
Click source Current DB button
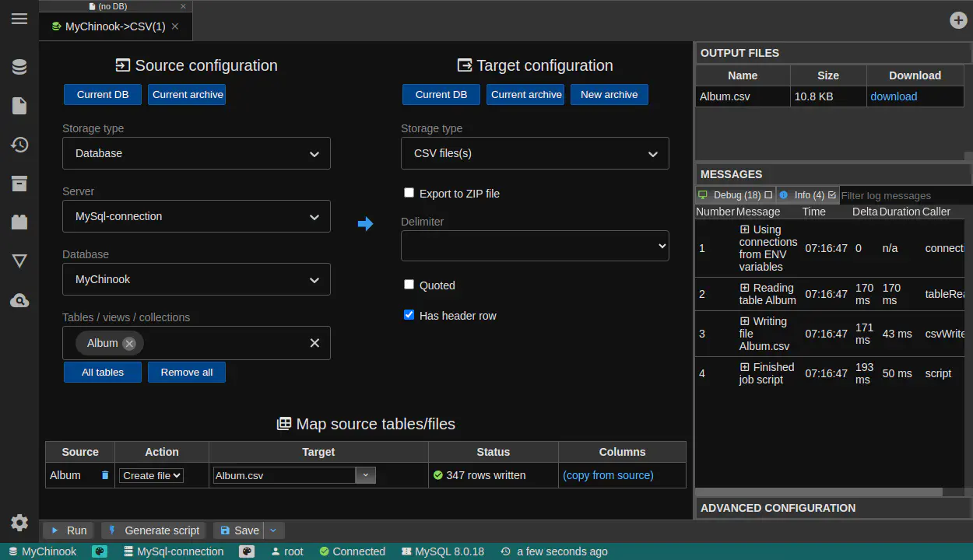(103, 94)
